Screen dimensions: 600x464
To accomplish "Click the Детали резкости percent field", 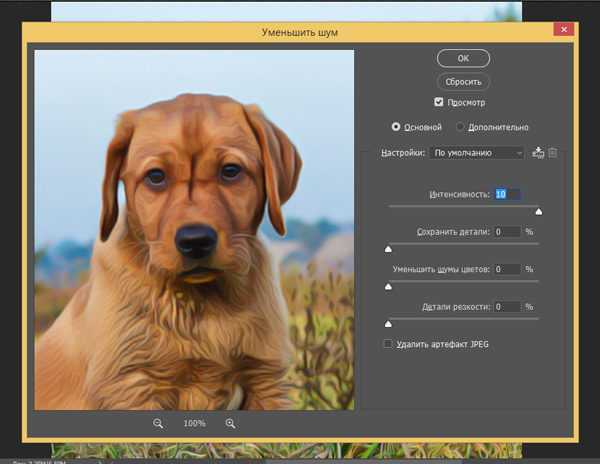I will (x=507, y=306).
